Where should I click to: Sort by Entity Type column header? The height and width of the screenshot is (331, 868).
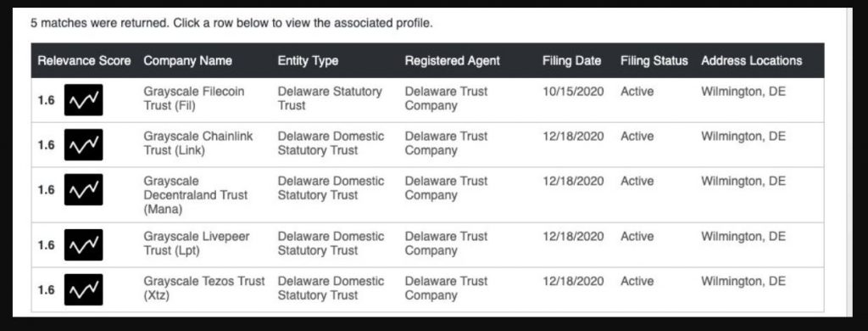pyautogui.click(x=308, y=60)
